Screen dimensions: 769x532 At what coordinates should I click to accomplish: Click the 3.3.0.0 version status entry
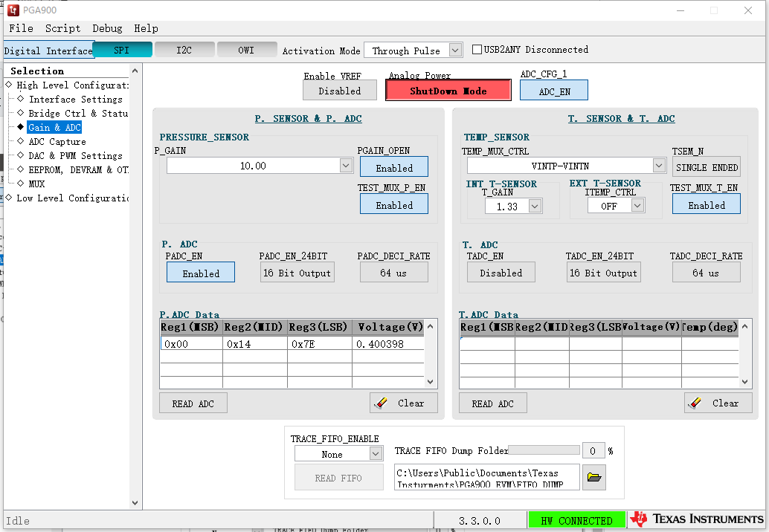480,520
